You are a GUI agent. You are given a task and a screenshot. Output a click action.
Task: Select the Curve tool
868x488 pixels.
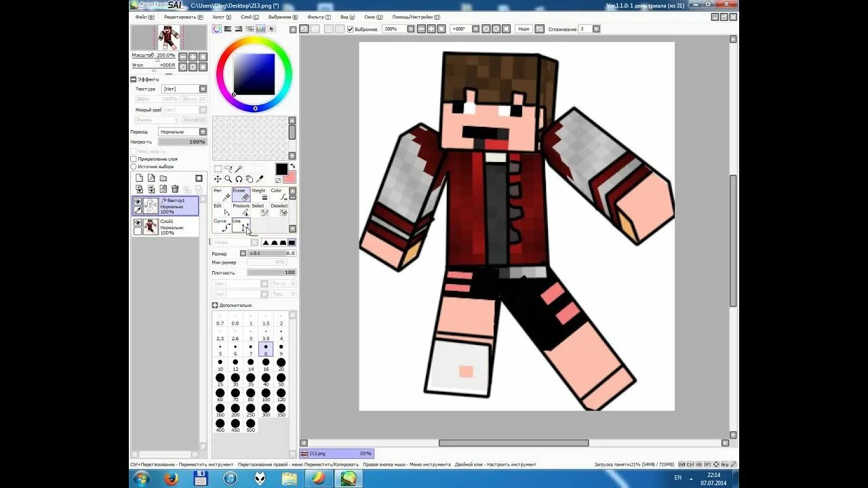[x=222, y=226]
